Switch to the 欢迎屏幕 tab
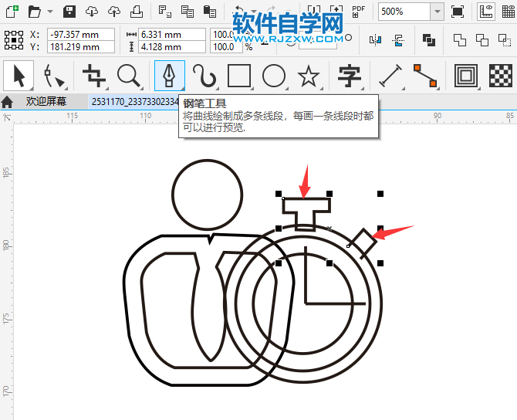The width and height of the screenshot is (517, 420). [x=46, y=101]
